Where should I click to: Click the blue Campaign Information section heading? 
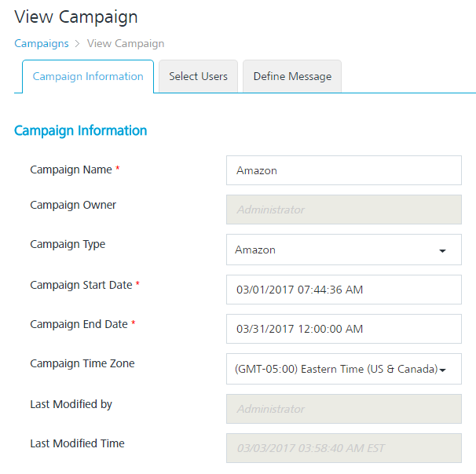(81, 130)
